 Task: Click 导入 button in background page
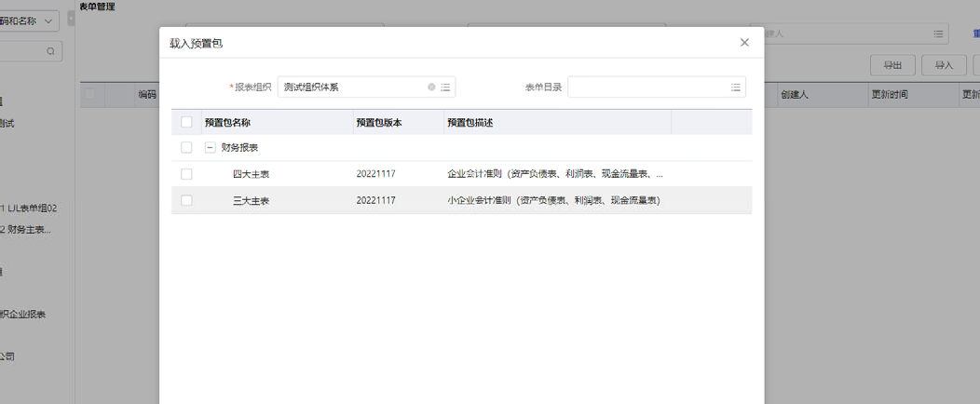pyautogui.click(x=944, y=65)
